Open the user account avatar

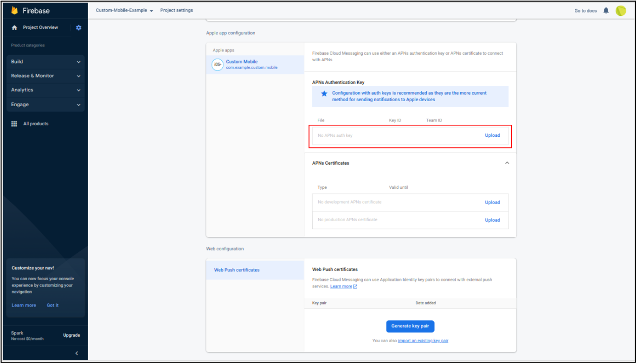[x=621, y=11]
